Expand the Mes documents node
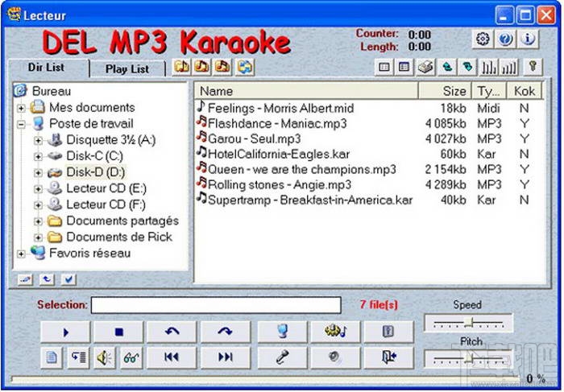The height and width of the screenshot is (392, 564). [x=21, y=108]
